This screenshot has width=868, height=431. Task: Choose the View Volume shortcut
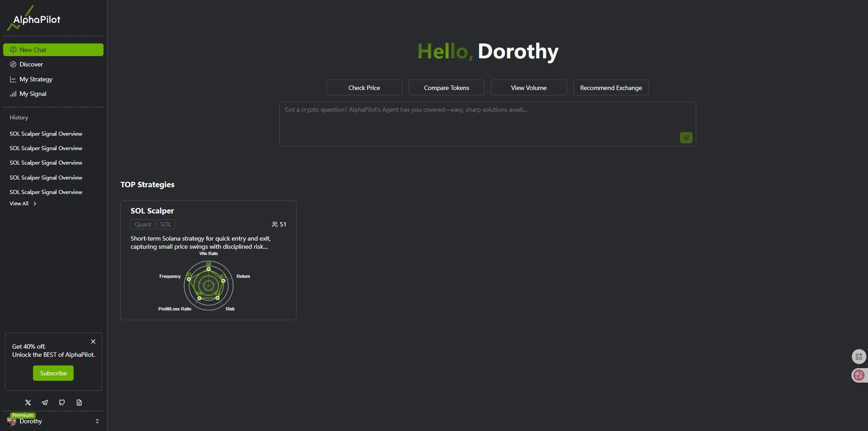529,88
